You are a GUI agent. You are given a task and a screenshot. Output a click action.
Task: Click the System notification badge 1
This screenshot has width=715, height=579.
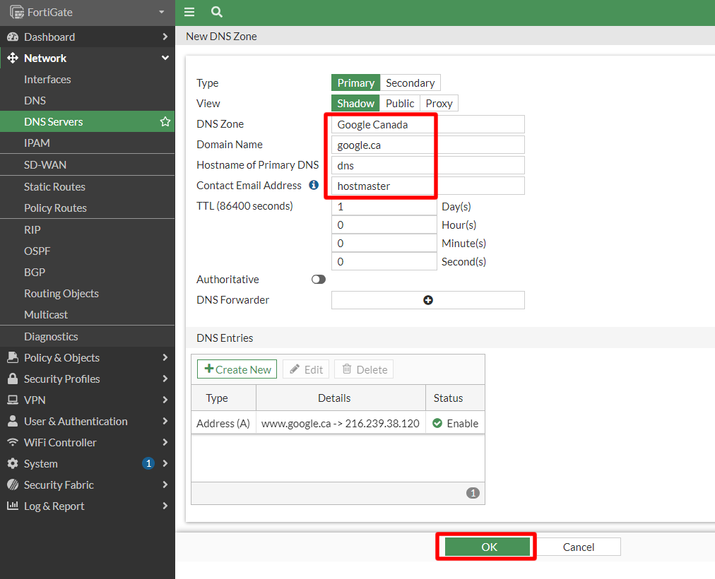point(148,464)
